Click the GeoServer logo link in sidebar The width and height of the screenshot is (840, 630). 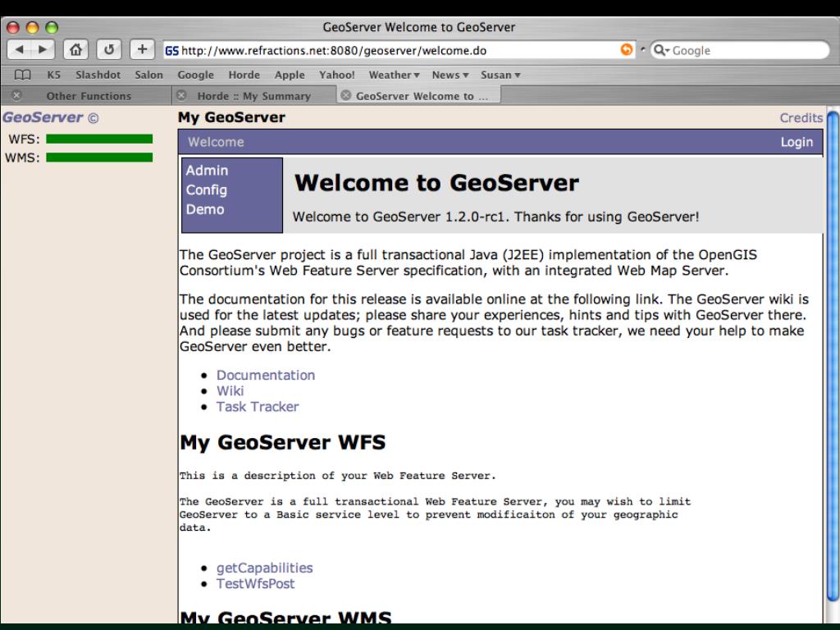[43, 117]
